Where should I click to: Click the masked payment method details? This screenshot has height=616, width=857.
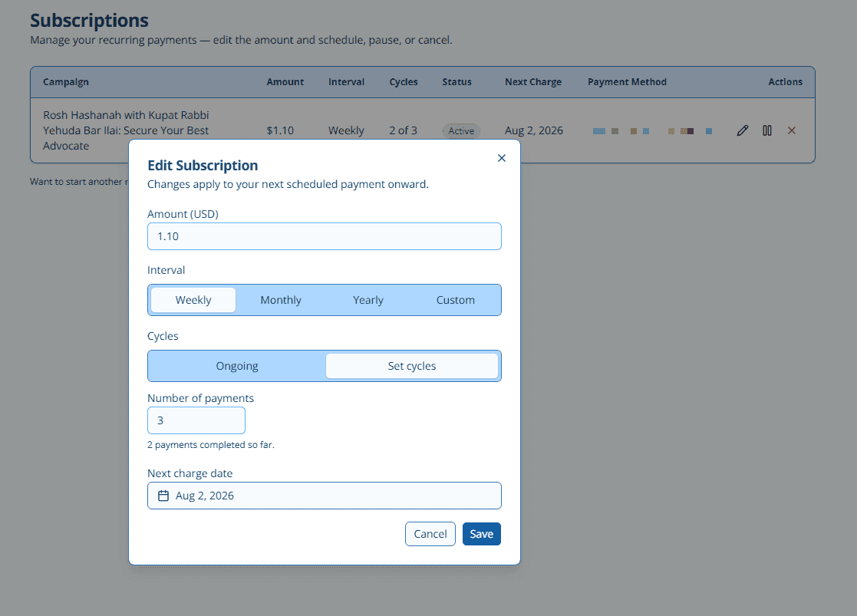coord(653,131)
